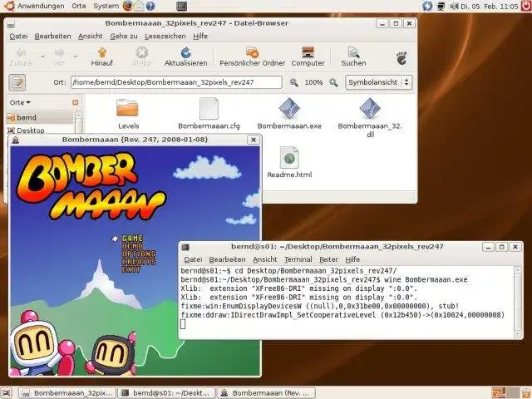The width and height of the screenshot is (532, 399).
Task: Close the Orte side pane
Action: click(x=76, y=102)
